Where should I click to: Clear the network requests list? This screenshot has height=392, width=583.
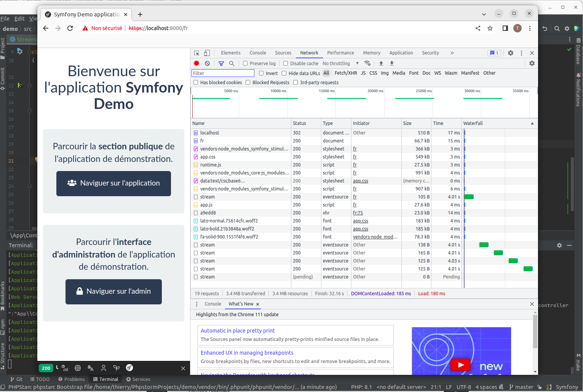[207, 63]
